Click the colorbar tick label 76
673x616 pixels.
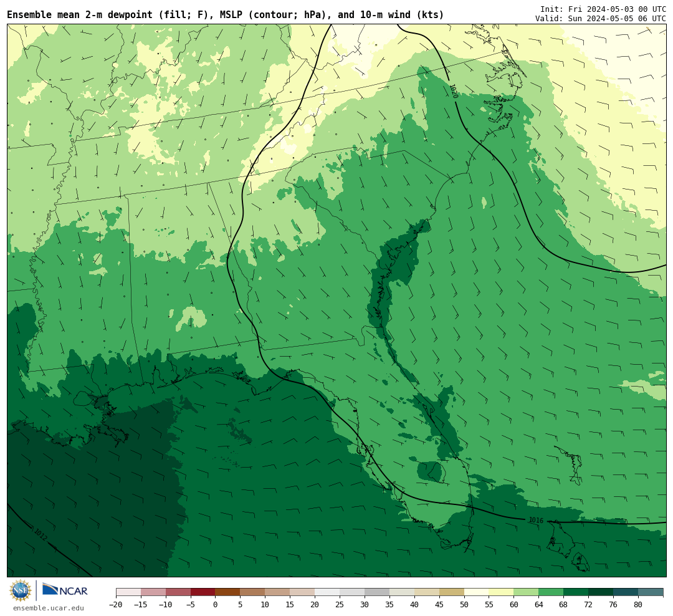click(x=613, y=605)
